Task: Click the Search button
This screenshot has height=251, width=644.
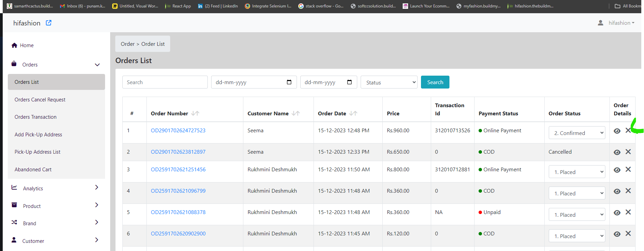Action: pyautogui.click(x=435, y=82)
